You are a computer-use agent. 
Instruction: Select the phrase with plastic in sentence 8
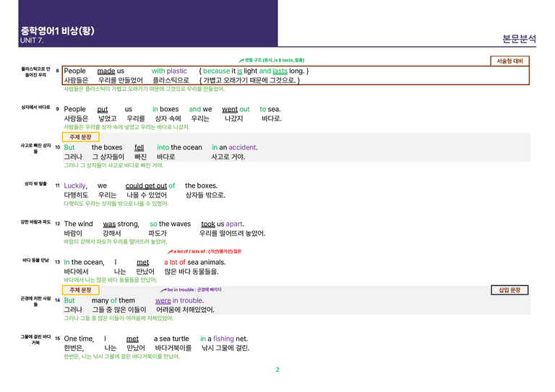(169, 71)
